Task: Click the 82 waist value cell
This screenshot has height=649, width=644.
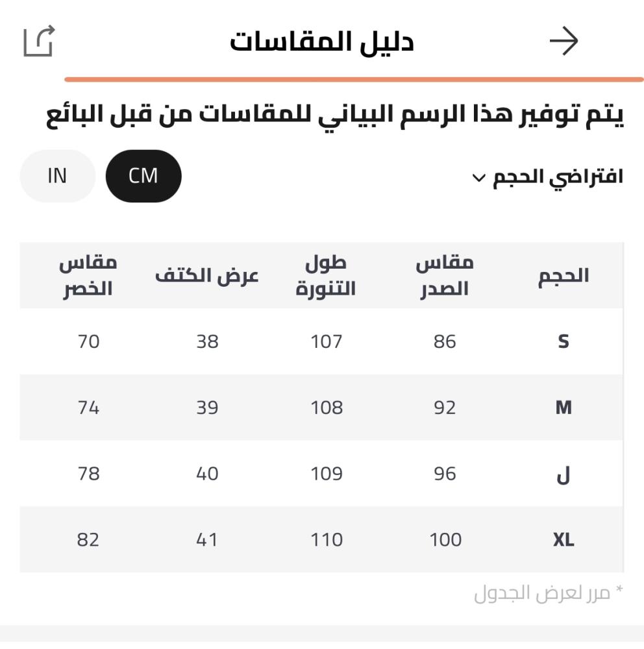Action: [x=88, y=540]
